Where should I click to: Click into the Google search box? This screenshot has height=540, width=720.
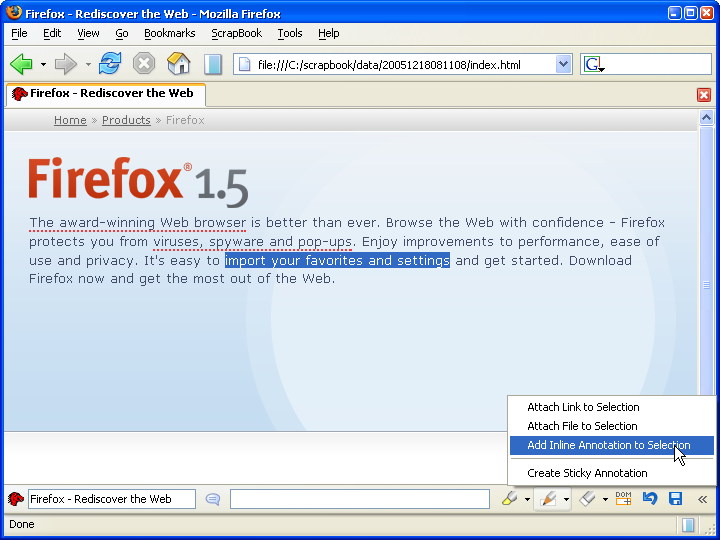coord(658,64)
